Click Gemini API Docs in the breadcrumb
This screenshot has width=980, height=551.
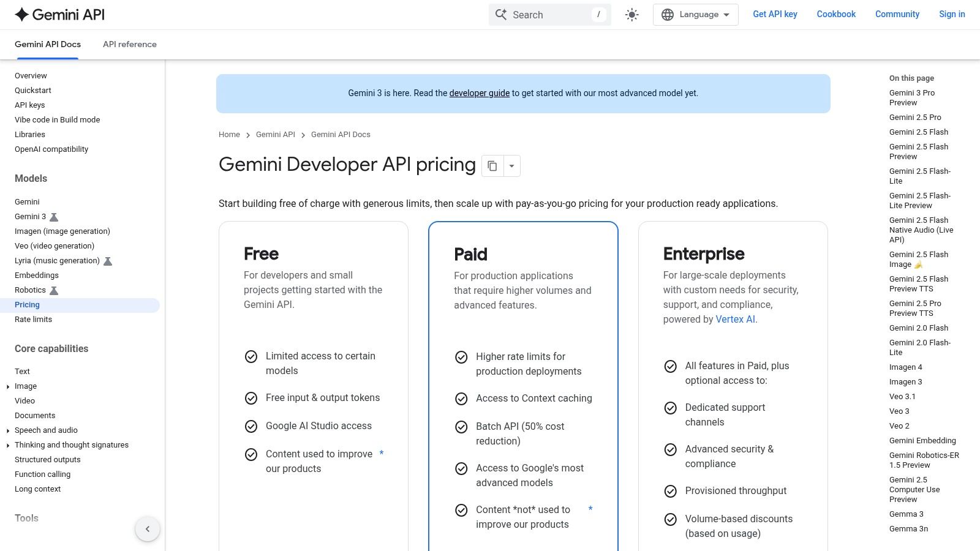coord(341,135)
